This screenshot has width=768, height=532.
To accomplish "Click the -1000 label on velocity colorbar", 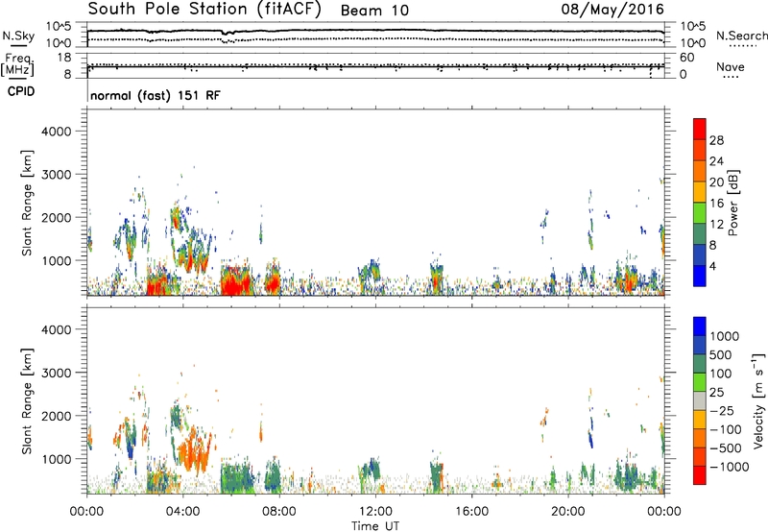I will tap(730, 467).
